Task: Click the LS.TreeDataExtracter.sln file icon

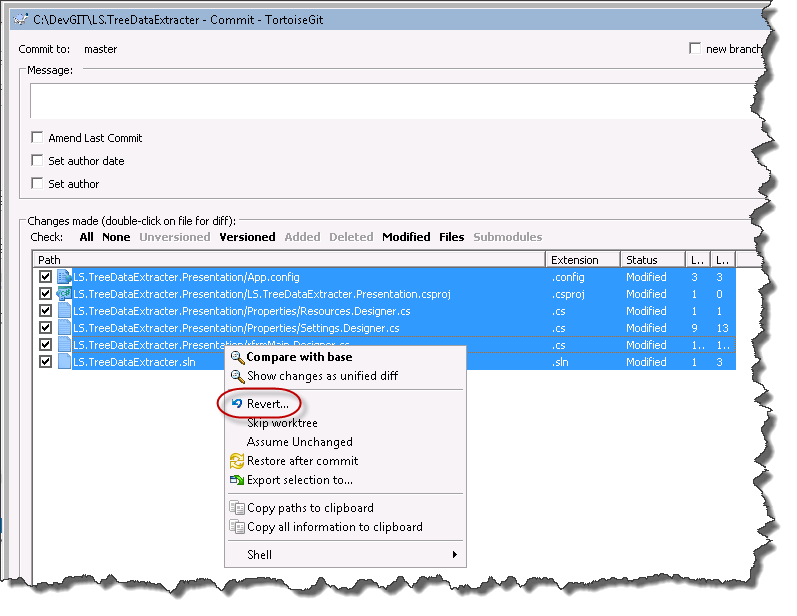Action: coord(64,362)
